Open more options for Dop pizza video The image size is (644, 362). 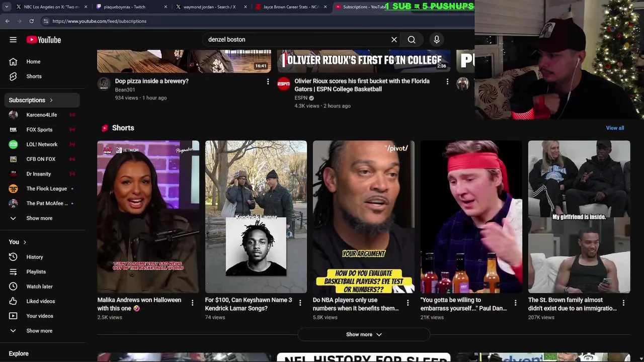(x=268, y=81)
